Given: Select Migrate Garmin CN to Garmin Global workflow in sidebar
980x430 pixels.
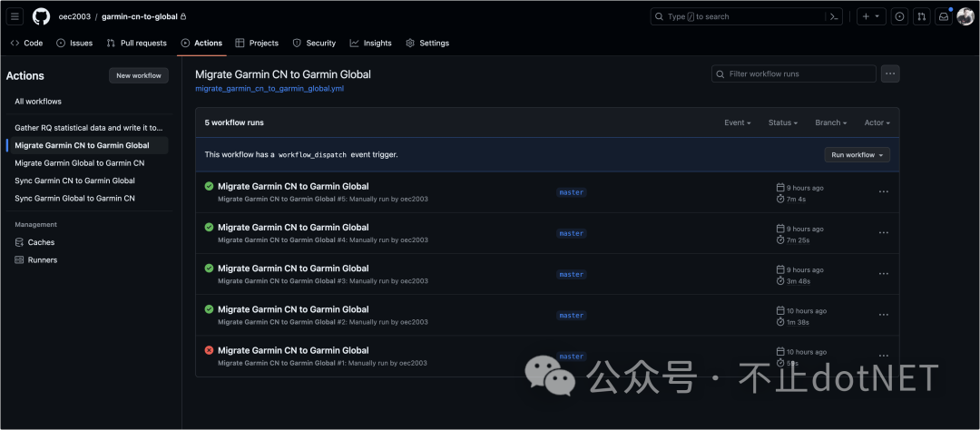Looking at the screenshot, I should click(x=89, y=145).
